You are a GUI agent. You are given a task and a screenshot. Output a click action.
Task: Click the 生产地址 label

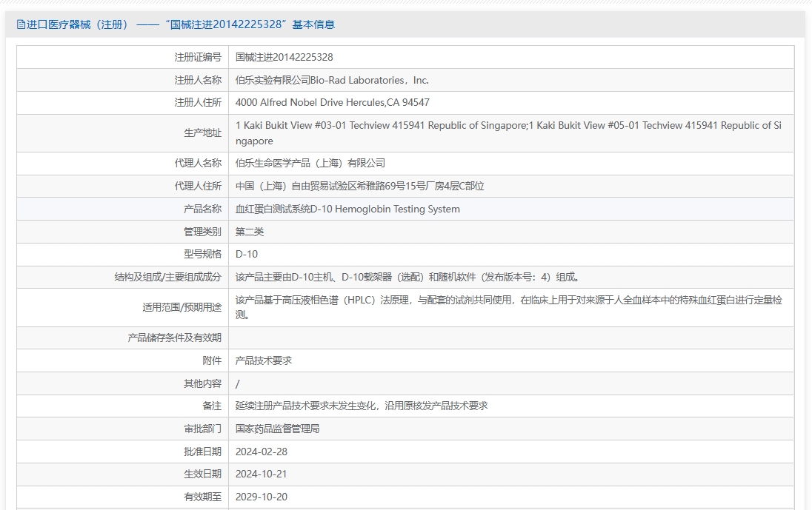click(202, 133)
